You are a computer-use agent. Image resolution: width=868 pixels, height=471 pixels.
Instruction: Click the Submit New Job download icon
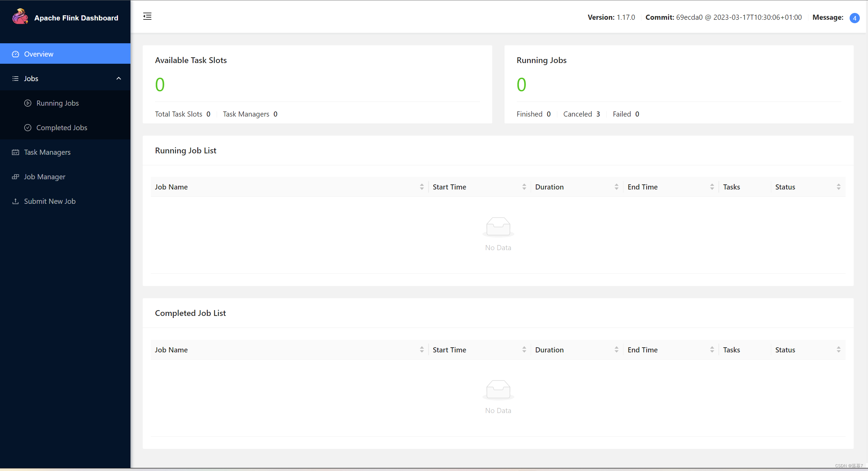point(15,201)
